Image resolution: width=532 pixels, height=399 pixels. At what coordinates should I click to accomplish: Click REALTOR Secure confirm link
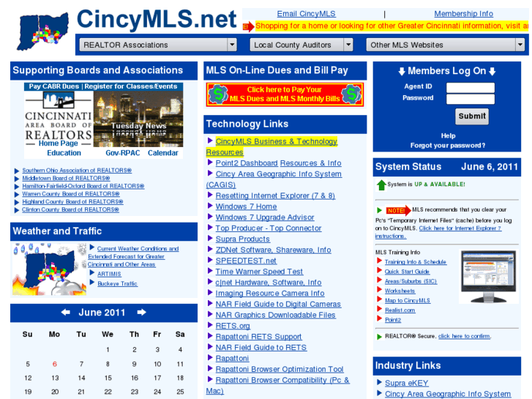tap(464, 336)
